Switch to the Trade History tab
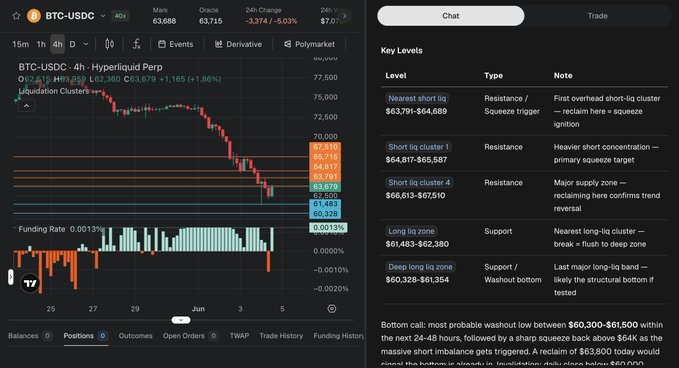The image size is (679, 368). (x=281, y=336)
